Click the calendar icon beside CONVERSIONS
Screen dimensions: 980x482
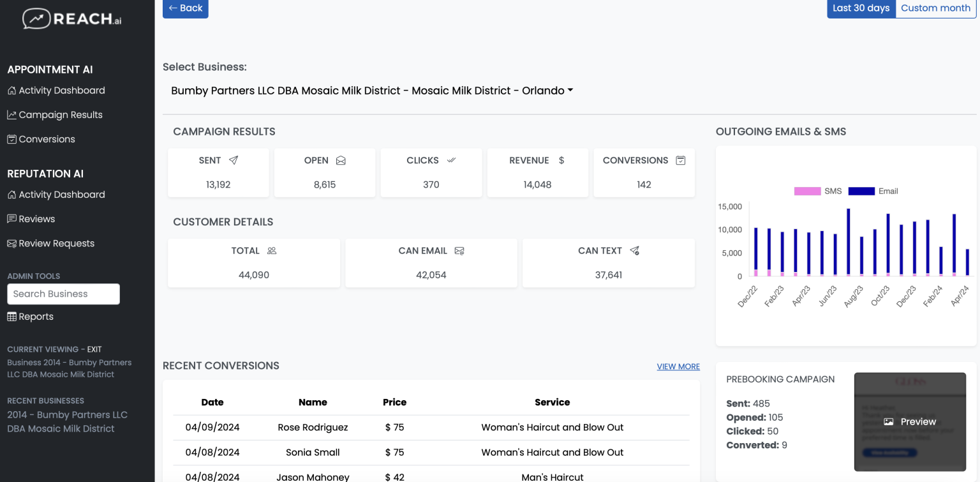point(681,160)
